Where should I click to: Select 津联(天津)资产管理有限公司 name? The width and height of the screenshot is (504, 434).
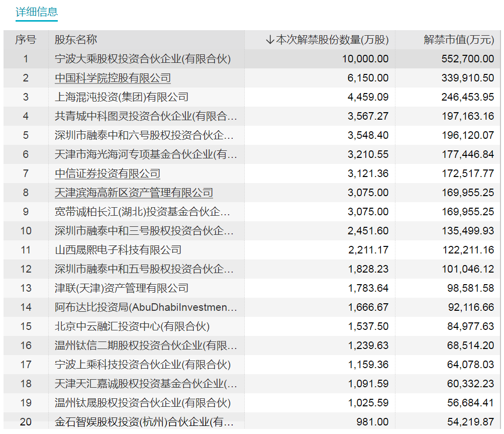pyautogui.click(x=122, y=288)
